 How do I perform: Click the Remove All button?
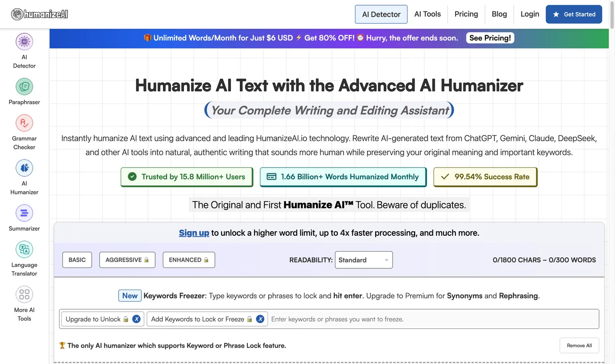point(579,345)
